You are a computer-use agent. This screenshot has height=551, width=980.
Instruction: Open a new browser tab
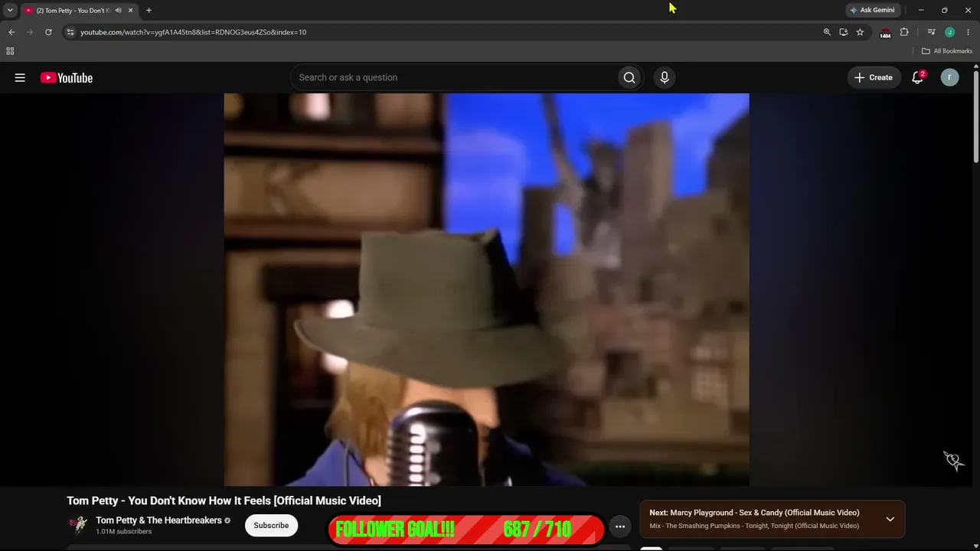[149, 11]
